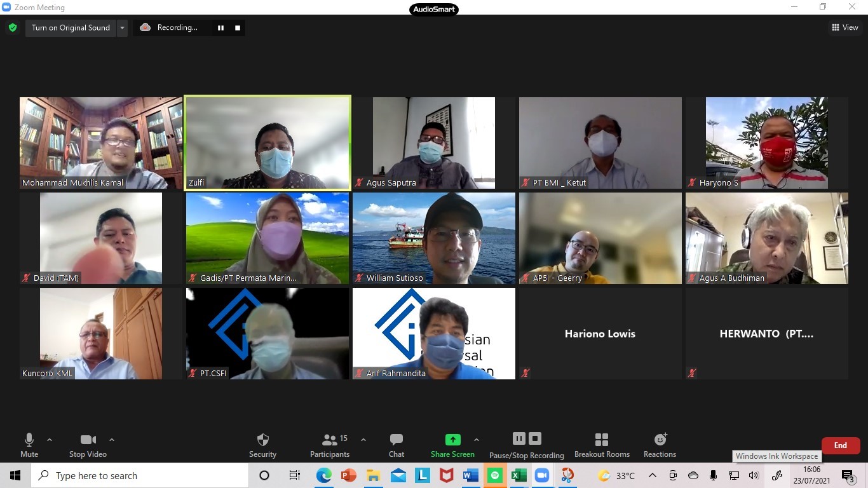This screenshot has height=488, width=868.
Task: Open the 33°C weather widget
Action: click(616, 475)
